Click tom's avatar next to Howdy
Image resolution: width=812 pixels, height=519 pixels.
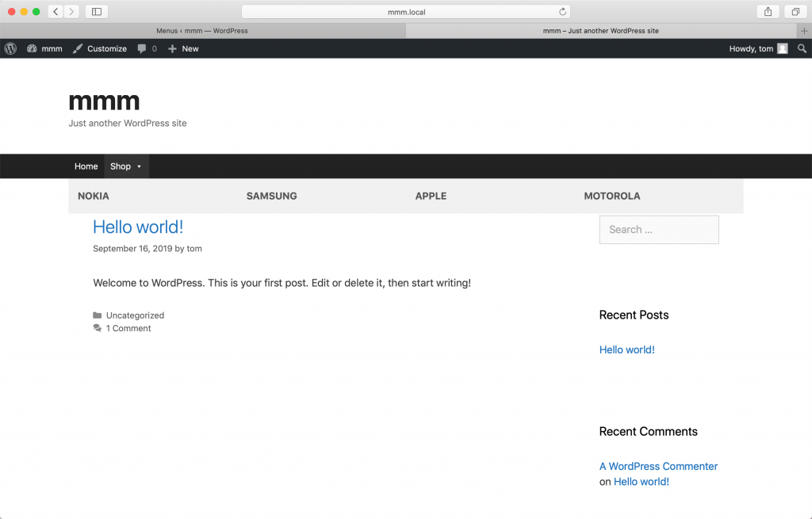781,48
